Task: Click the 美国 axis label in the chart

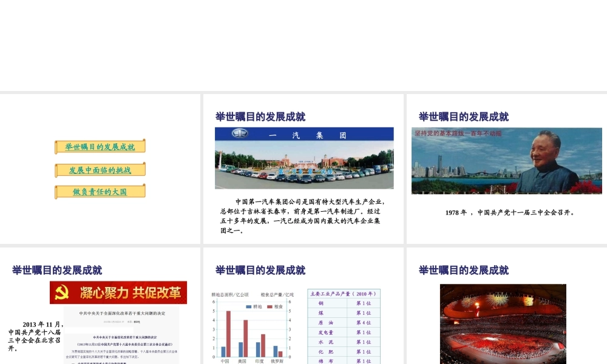Action: [x=242, y=361]
